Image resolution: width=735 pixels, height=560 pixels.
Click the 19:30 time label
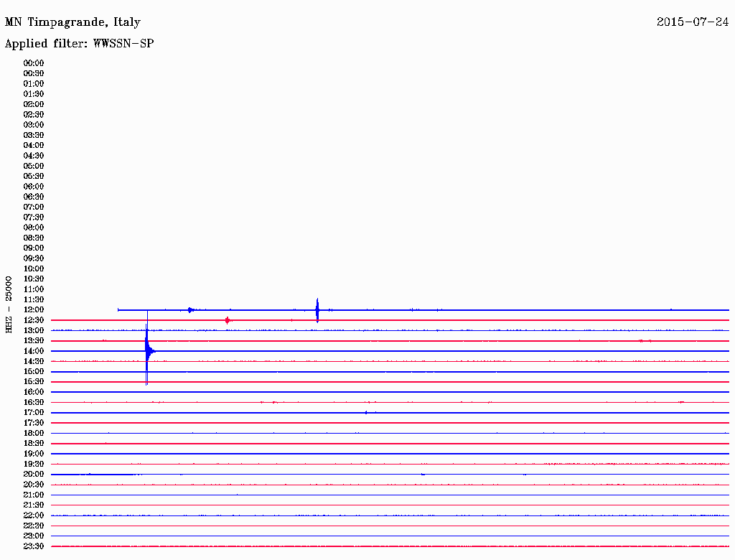(x=33, y=464)
